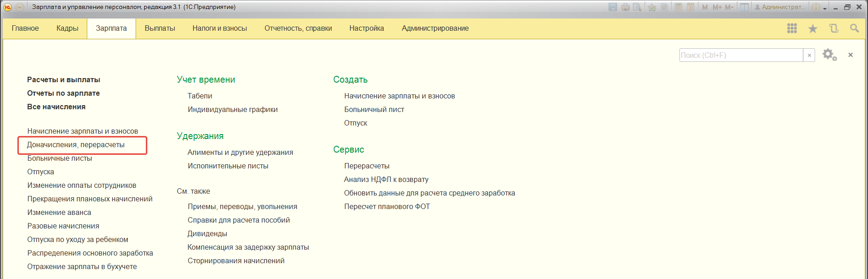This screenshot has height=279, width=868.
Task: Open menu settings gear icon
Action: tap(830, 55)
